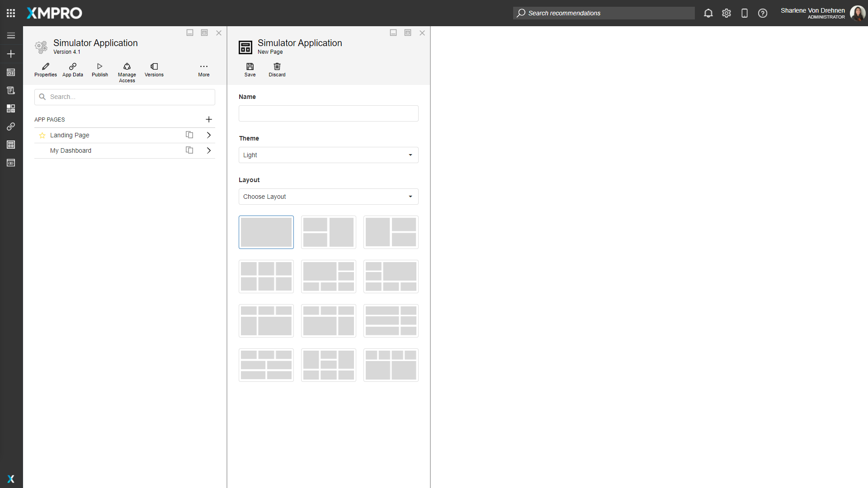This screenshot has height=488, width=868.
Task: Open the More options menu
Action: click(x=204, y=70)
